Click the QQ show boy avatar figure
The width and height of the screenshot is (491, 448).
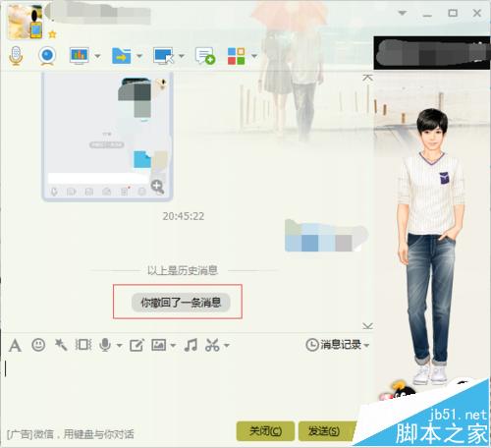click(x=430, y=248)
